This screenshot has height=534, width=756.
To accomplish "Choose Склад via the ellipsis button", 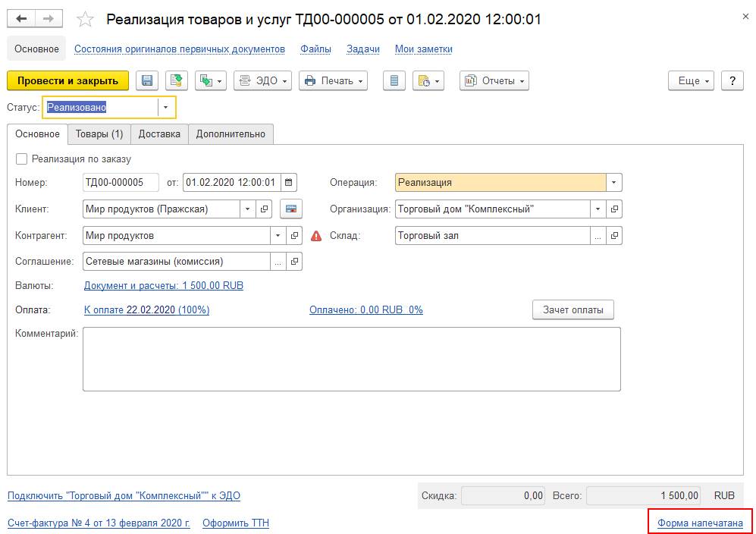I will tap(598, 235).
